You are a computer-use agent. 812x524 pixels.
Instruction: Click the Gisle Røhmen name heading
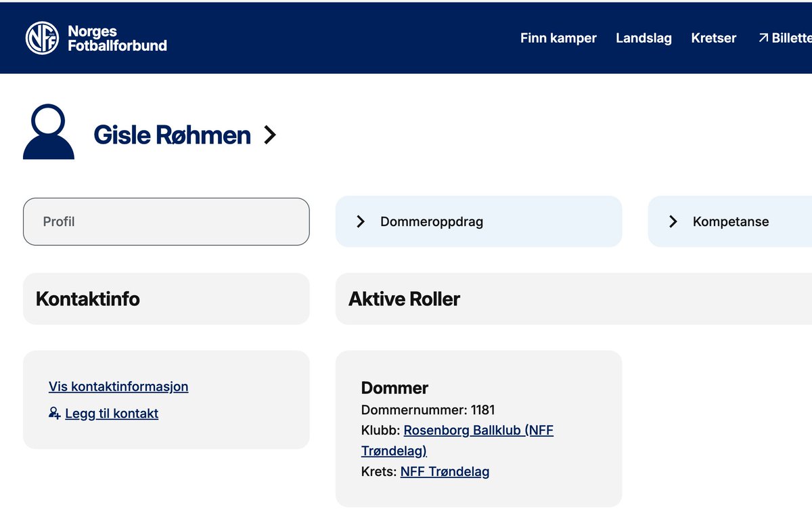point(172,135)
